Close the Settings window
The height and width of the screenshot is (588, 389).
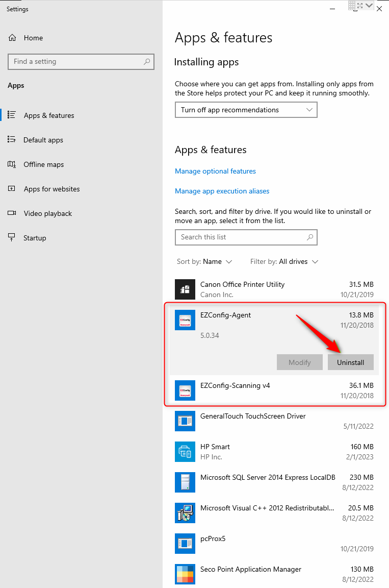379,9
